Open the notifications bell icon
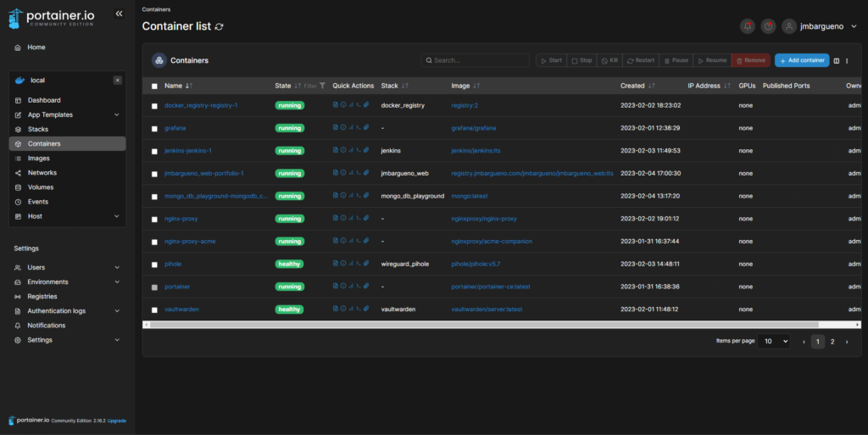868x435 pixels. (748, 26)
